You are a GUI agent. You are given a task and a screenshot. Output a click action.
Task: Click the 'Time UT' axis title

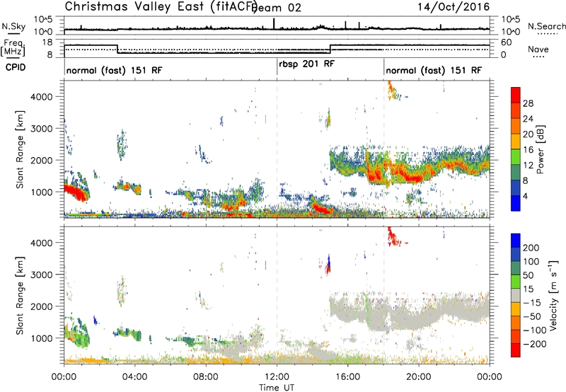(x=277, y=387)
